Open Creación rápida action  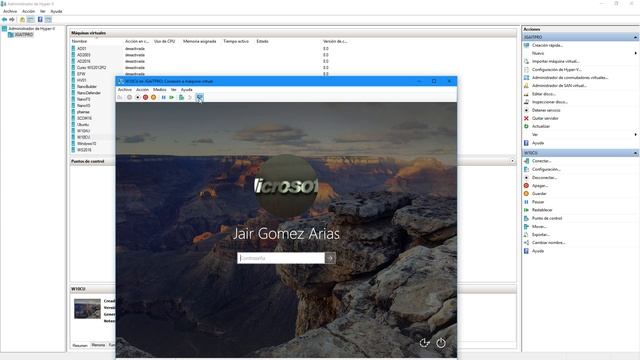click(547, 45)
